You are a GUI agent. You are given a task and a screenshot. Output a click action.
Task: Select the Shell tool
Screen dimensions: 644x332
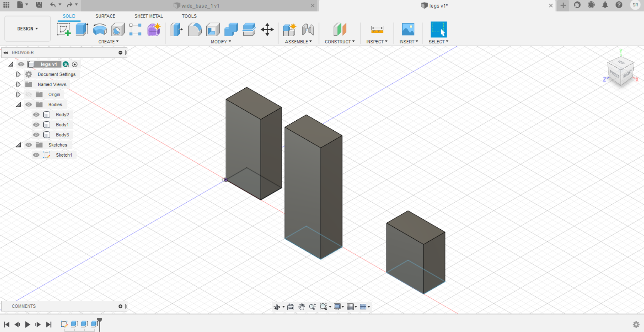[x=213, y=30]
